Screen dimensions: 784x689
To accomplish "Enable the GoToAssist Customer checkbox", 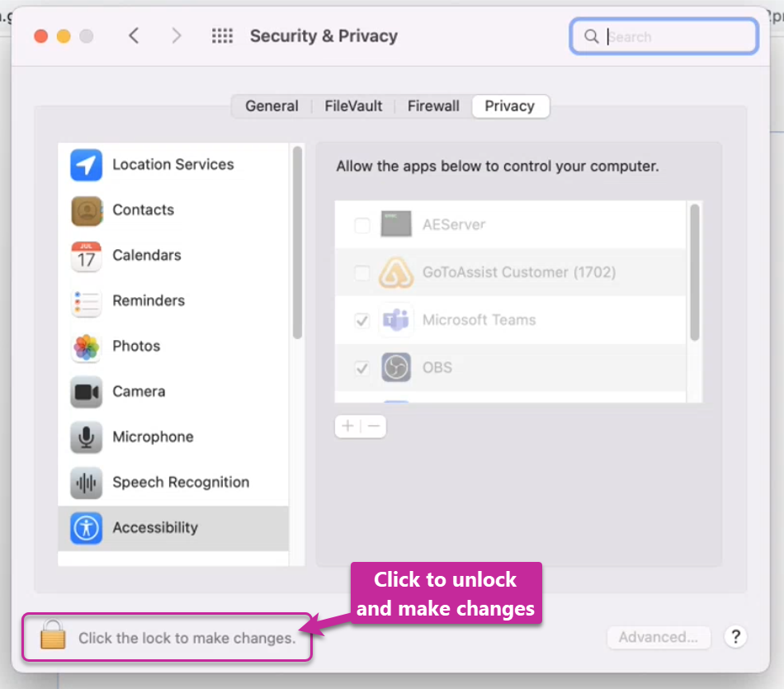I will coord(362,272).
